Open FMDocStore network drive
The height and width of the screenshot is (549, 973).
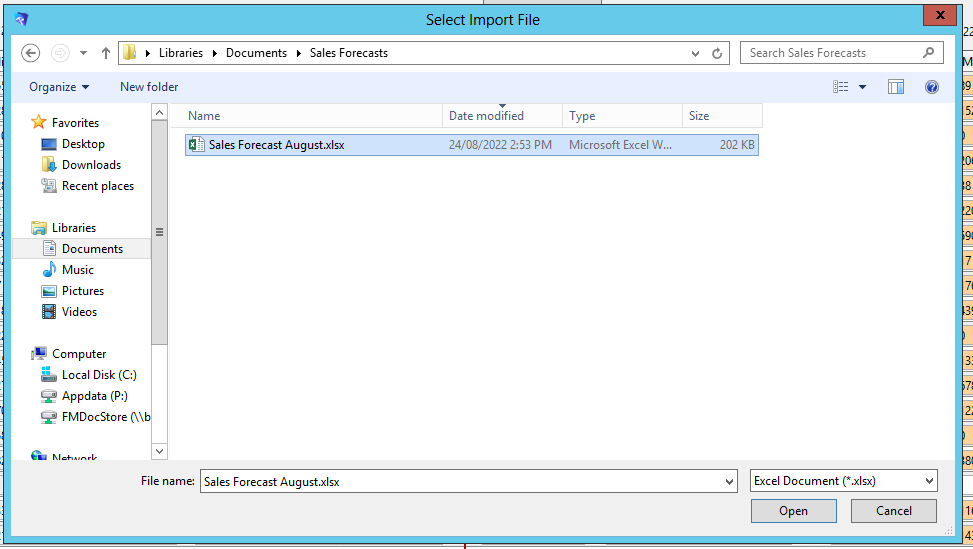click(x=106, y=417)
